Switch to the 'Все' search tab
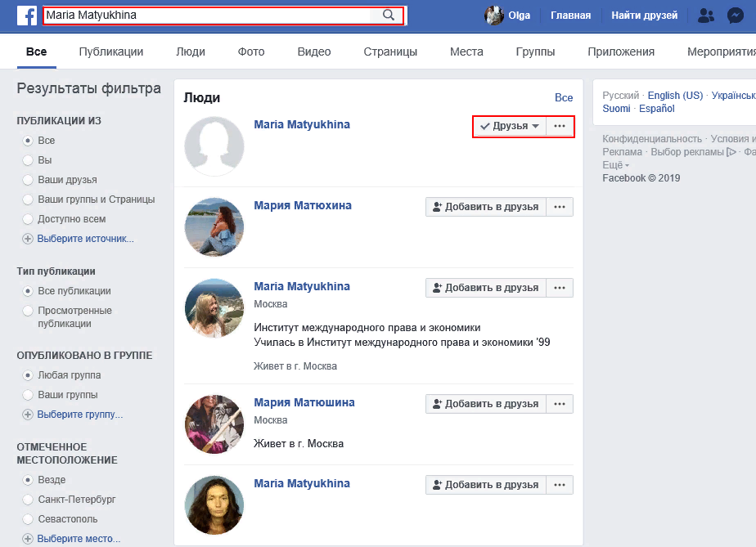The image size is (756, 547). pyautogui.click(x=37, y=52)
